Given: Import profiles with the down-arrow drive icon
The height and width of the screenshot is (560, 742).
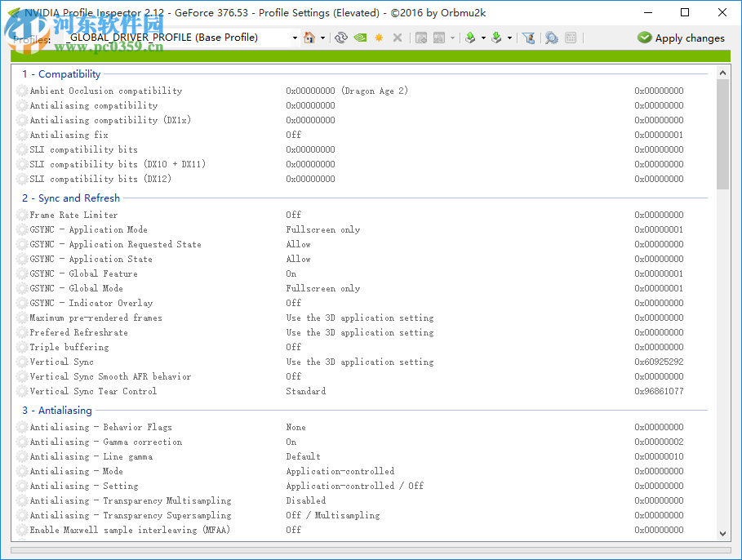Looking at the screenshot, I should (x=496, y=38).
